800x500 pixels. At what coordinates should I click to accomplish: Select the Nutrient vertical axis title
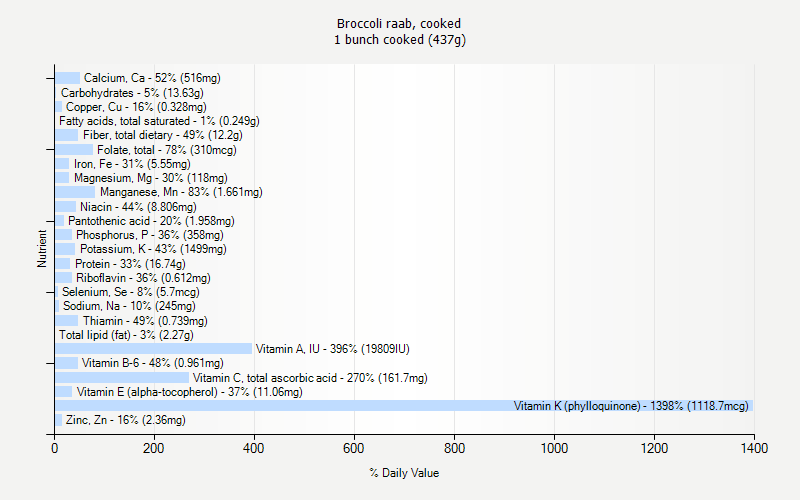pyautogui.click(x=42, y=248)
